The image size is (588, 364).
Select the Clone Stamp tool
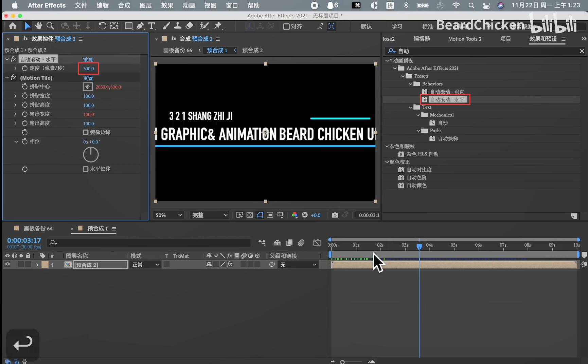tap(177, 26)
